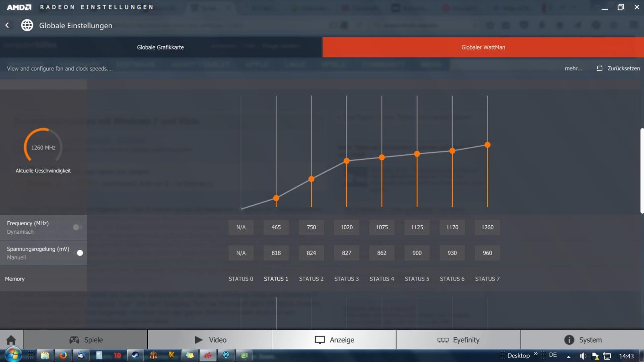
Task: Toggle the Frequency (MHz) Dynamisch switch
Action: 78,227
